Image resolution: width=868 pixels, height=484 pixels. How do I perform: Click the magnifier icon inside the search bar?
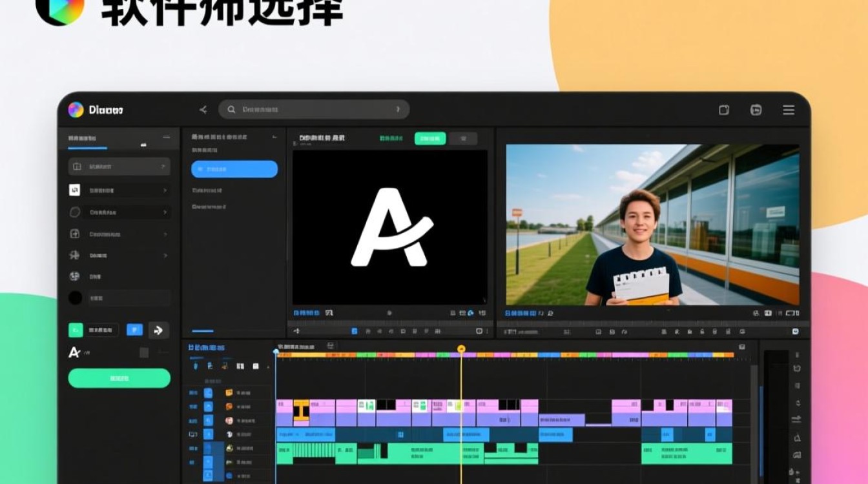[x=231, y=110]
